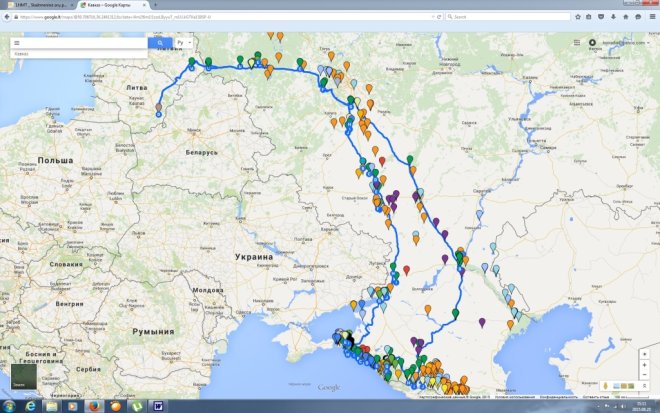Click the grey start pin in Lithuania

click(x=159, y=108)
